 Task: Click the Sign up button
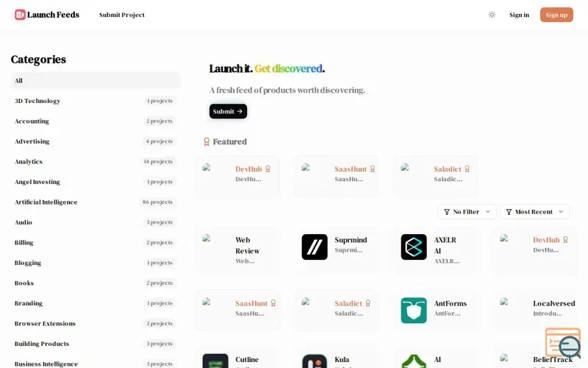pos(556,15)
